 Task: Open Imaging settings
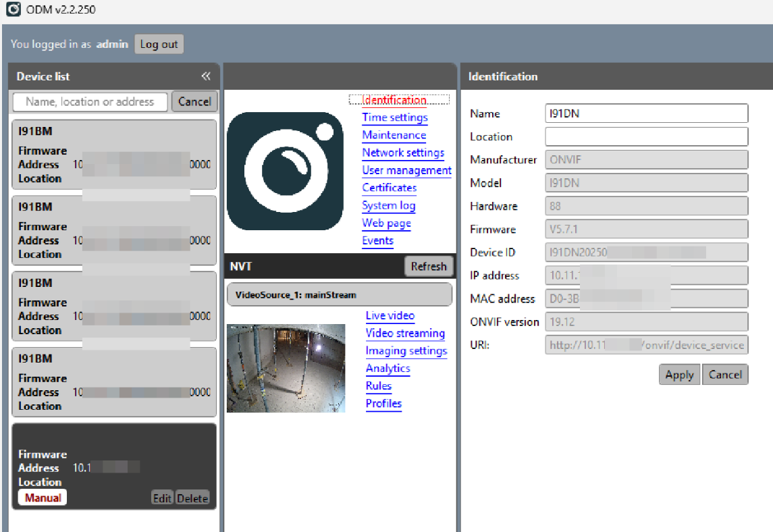point(406,350)
